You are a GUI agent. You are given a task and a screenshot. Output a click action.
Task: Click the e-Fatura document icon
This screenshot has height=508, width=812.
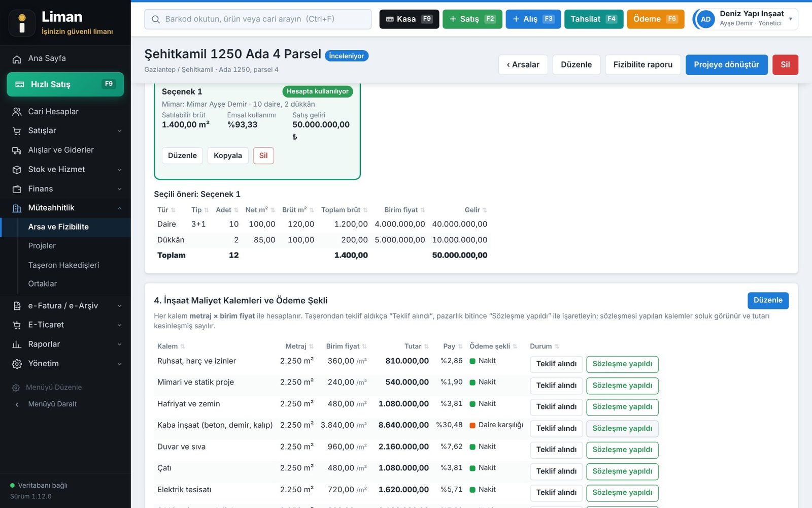(17, 306)
